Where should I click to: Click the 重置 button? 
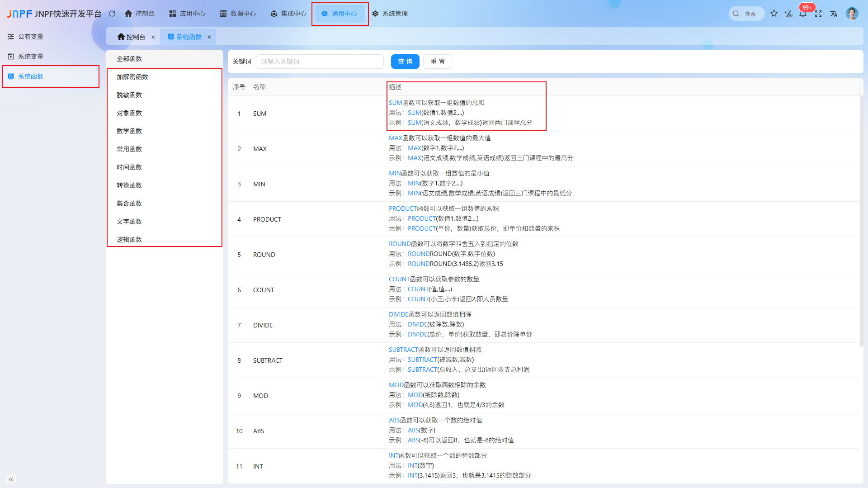[437, 62]
